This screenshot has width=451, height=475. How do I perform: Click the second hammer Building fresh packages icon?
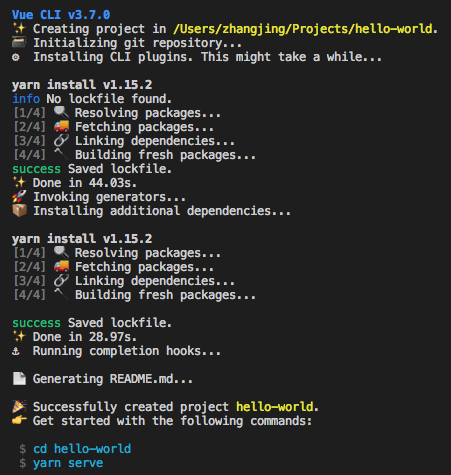(61, 295)
